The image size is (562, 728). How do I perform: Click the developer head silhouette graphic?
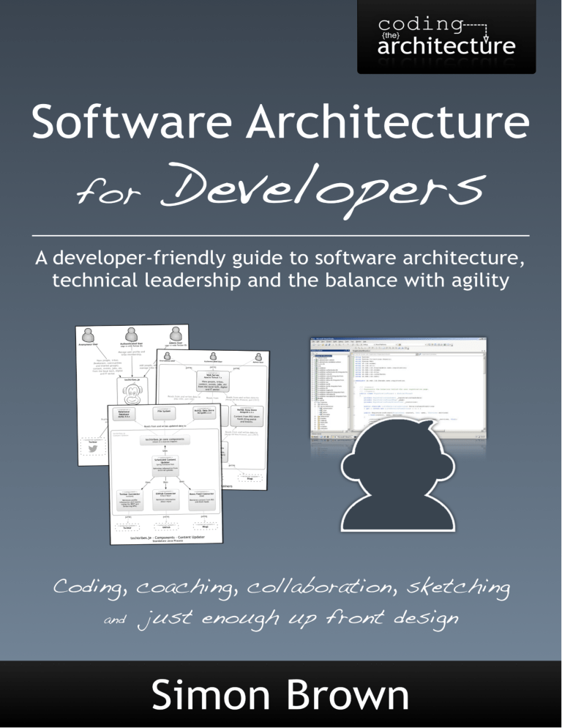point(397,475)
